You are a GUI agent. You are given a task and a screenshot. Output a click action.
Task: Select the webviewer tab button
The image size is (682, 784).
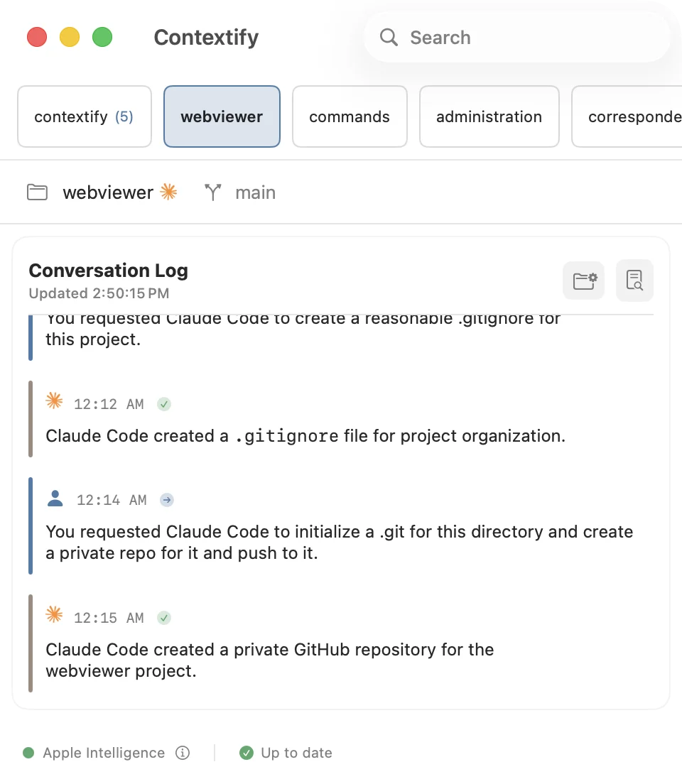[x=222, y=116]
